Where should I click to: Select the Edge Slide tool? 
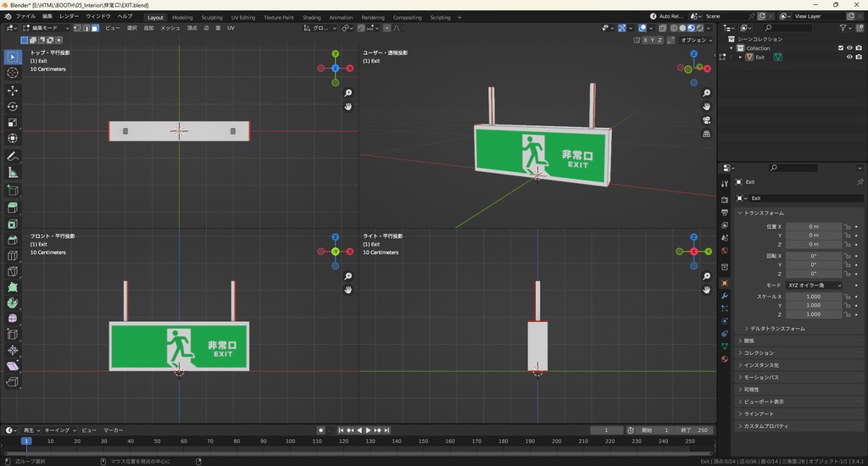coord(13,335)
